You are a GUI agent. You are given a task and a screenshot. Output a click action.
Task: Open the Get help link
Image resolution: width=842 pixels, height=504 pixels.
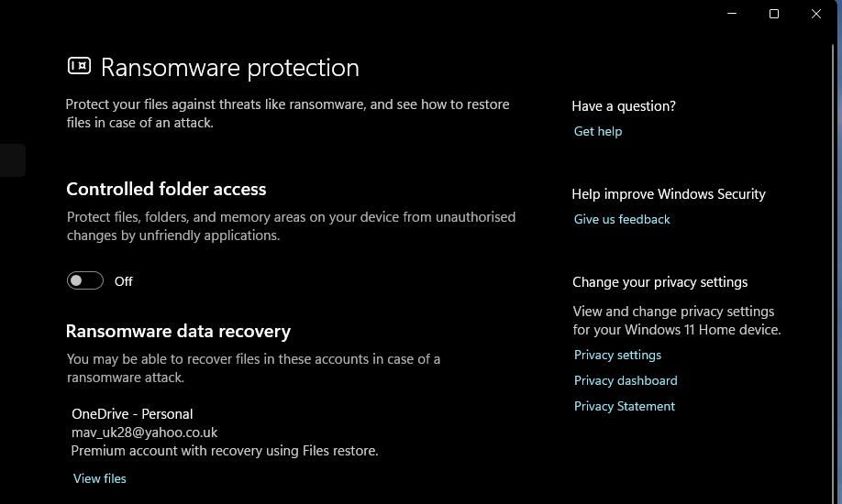point(597,131)
